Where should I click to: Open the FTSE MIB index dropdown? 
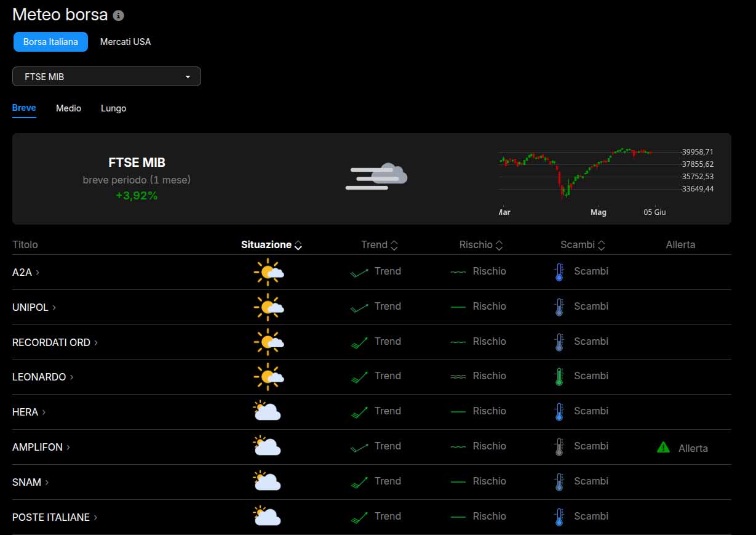coord(106,76)
